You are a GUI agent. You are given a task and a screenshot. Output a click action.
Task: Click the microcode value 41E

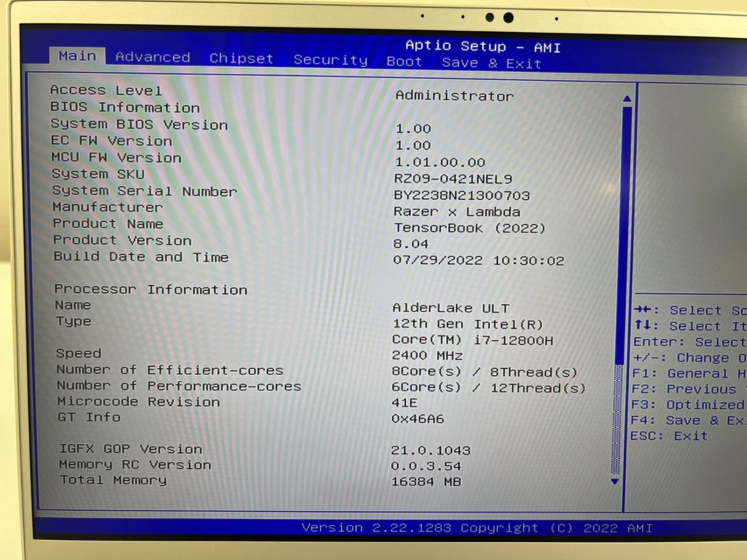click(x=404, y=403)
